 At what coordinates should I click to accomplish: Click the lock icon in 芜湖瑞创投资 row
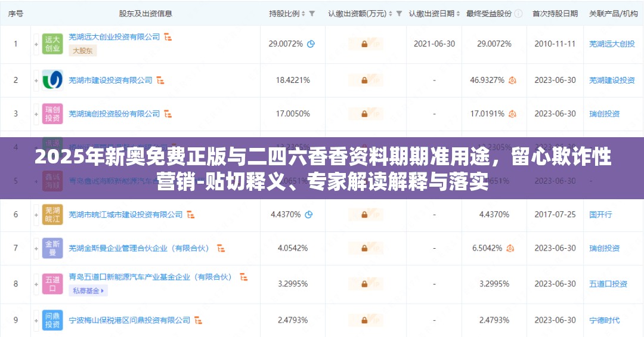pyautogui.click(x=364, y=114)
